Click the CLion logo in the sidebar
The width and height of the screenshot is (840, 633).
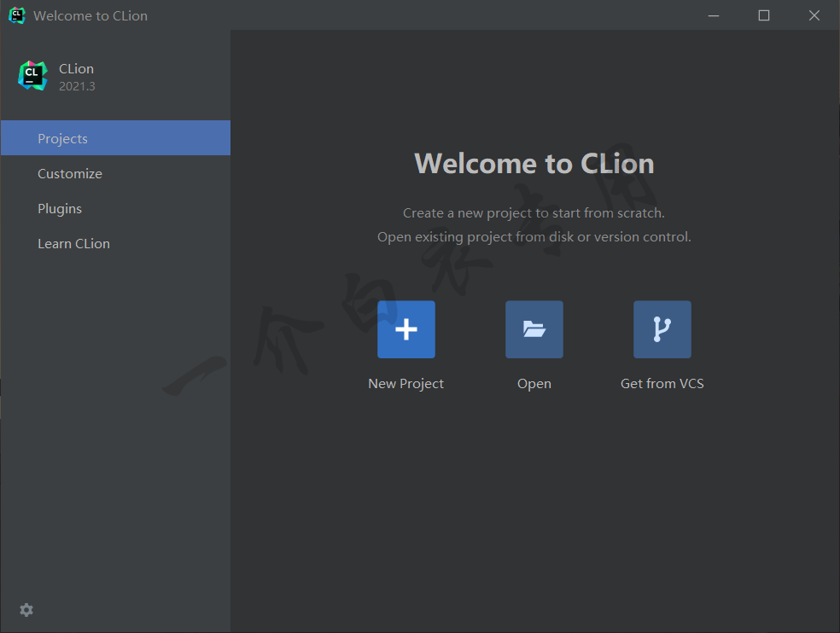click(32, 76)
